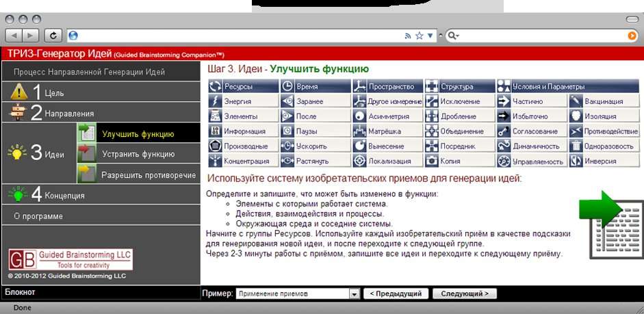Viewport: 644px width, 314px height.
Task: Choose the Изоляция technique
Action: [604, 116]
